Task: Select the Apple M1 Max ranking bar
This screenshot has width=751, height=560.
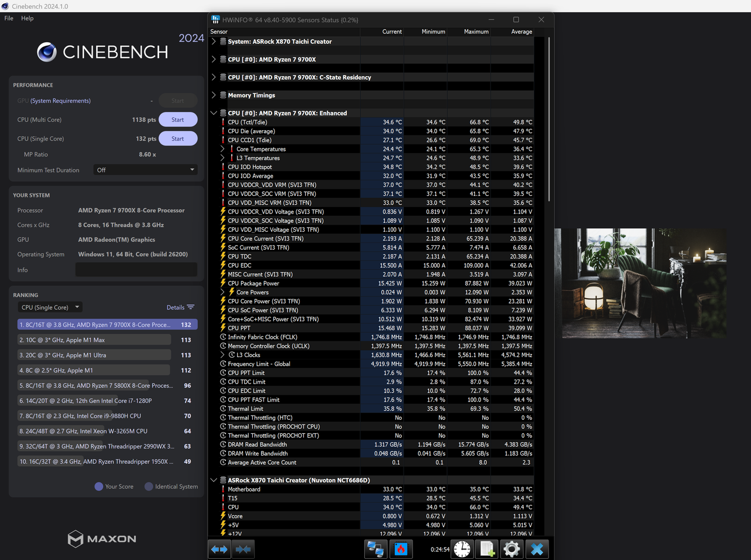Action: click(94, 340)
